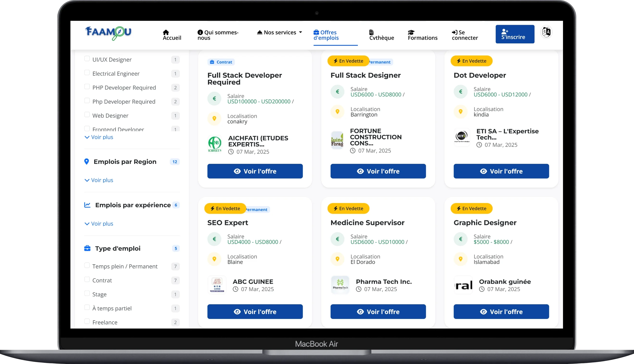Open the Formations menu item

click(x=422, y=35)
